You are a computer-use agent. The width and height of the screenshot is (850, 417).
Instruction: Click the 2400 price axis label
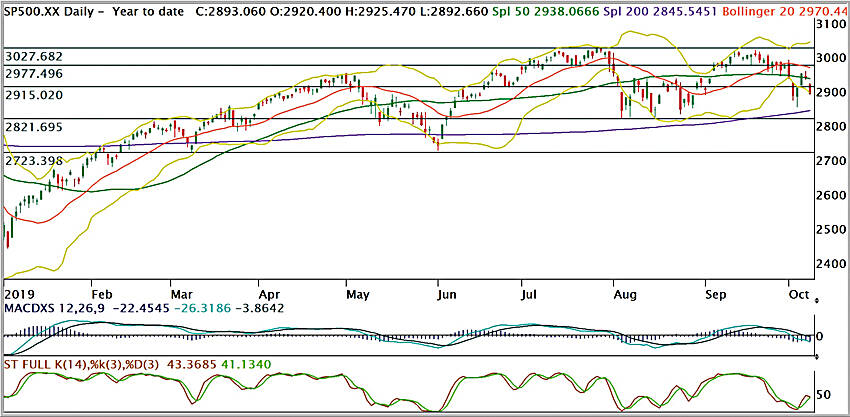pos(830,264)
